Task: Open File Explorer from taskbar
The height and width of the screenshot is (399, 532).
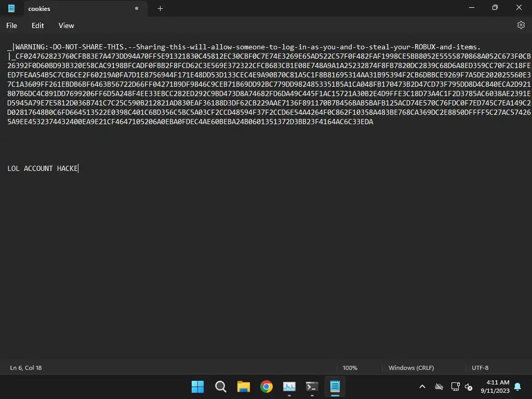Action: 243,387
